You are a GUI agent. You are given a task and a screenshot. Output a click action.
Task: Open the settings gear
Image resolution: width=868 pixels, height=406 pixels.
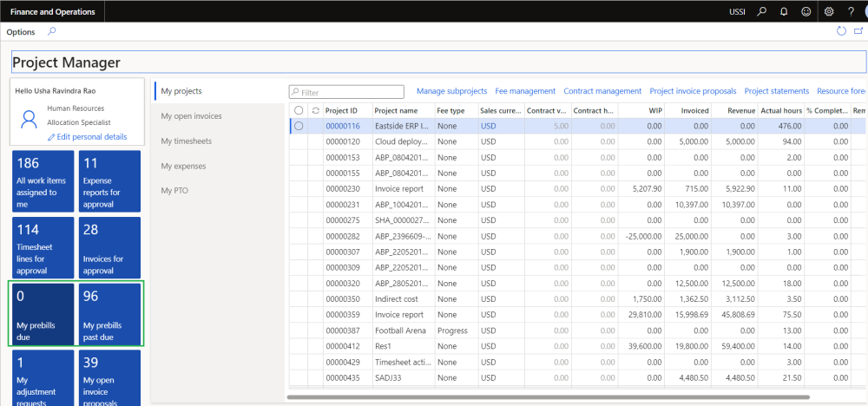pos(829,11)
